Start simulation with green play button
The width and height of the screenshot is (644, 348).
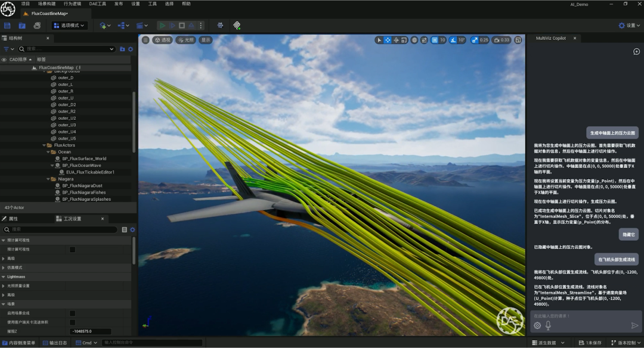(x=162, y=26)
